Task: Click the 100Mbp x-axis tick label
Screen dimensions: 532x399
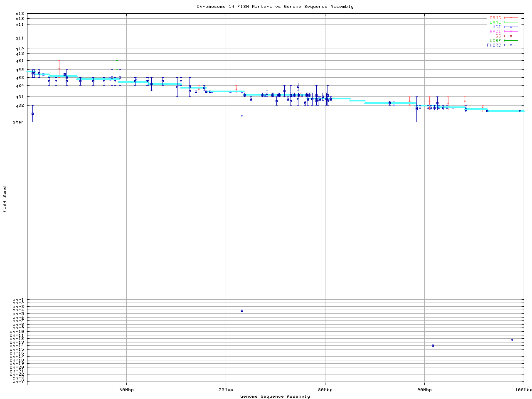Action: 523,390
